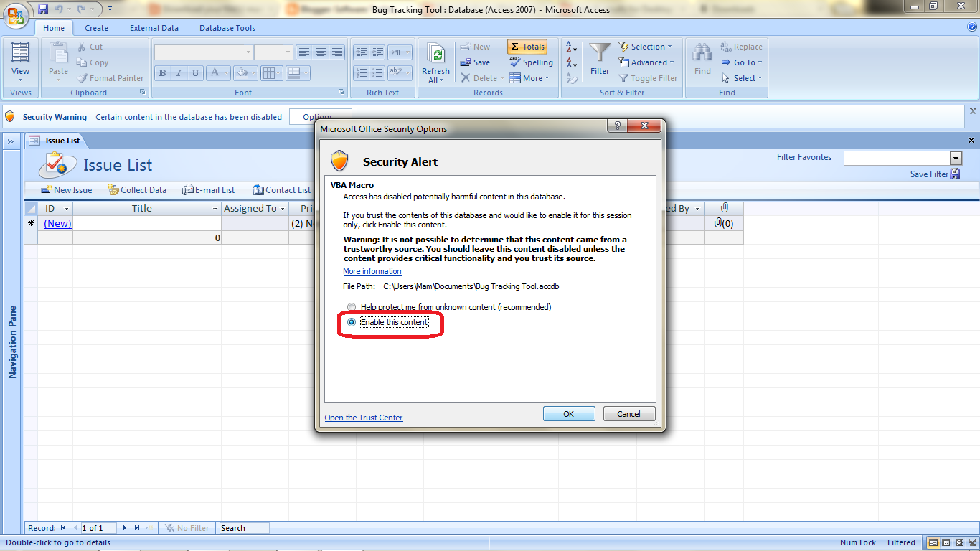This screenshot has width=980, height=551.
Task: Customize Quick Access Toolbar dropdown arrow
Action: [110, 9]
